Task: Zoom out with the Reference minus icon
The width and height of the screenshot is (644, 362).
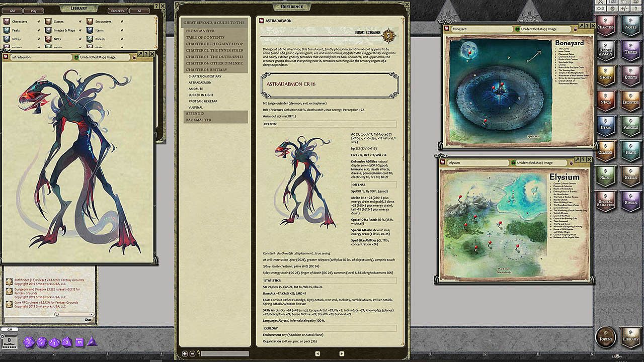Action: (x=192, y=354)
